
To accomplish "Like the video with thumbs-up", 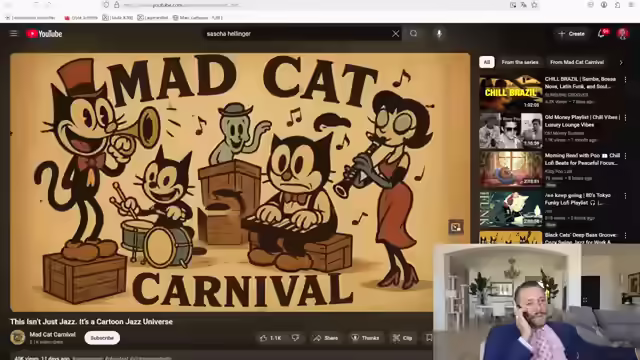I will [271, 338].
